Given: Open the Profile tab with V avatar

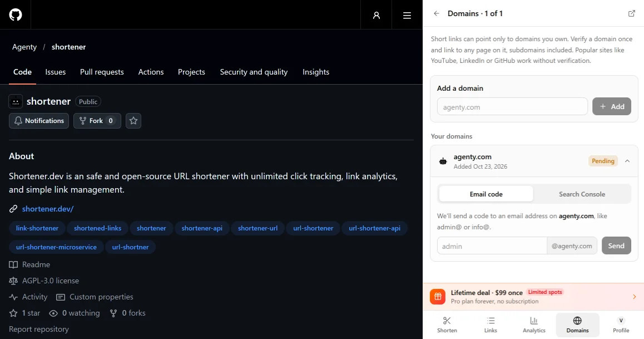Looking at the screenshot, I should click(621, 325).
